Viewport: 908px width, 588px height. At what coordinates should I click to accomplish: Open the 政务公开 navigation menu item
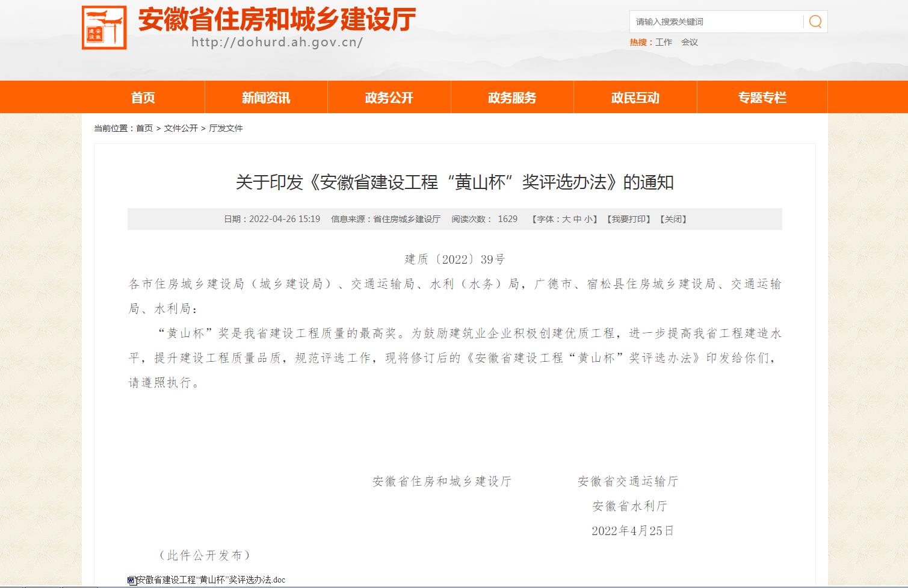(389, 97)
